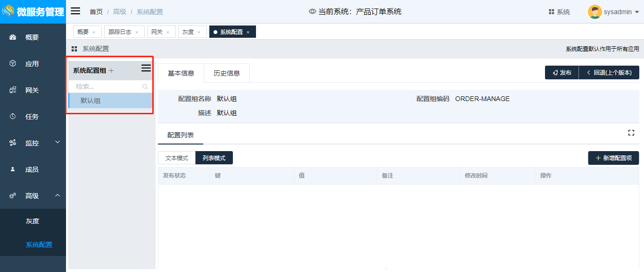Screen dimensions: 644x272
Task: Expand the 监控 sidebar menu
Action: pos(58,142)
